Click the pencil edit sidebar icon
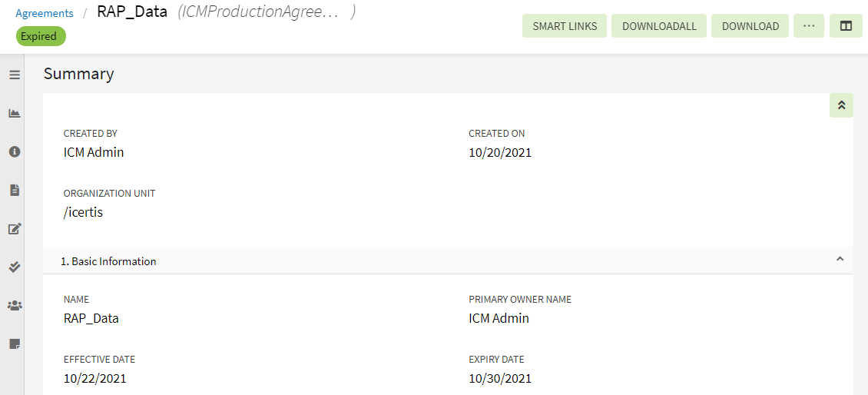 (14, 228)
